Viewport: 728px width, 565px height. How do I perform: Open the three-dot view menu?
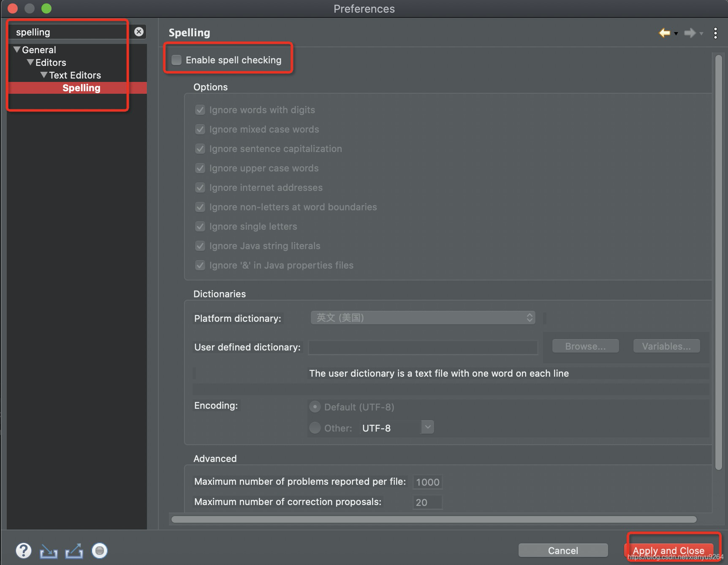[x=715, y=33]
